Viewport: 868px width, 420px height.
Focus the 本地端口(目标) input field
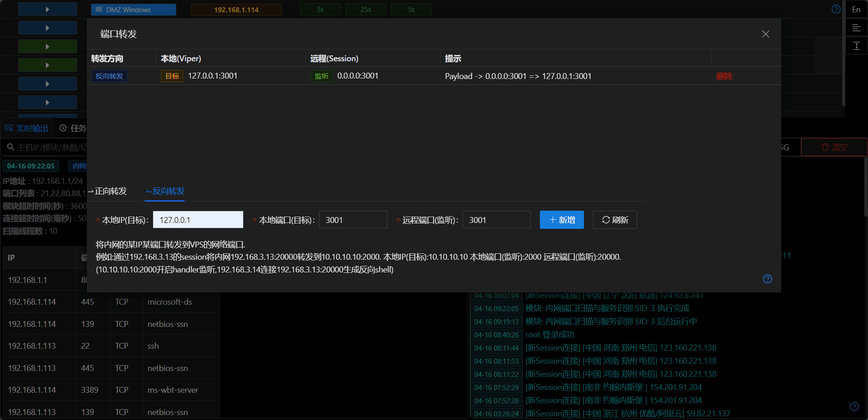pos(353,220)
